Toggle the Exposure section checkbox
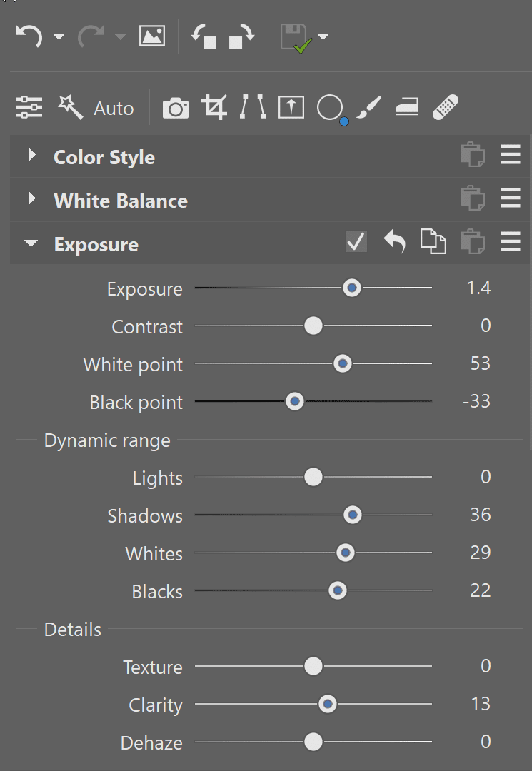This screenshot has width=532, height=771. [x=356, y=242]
